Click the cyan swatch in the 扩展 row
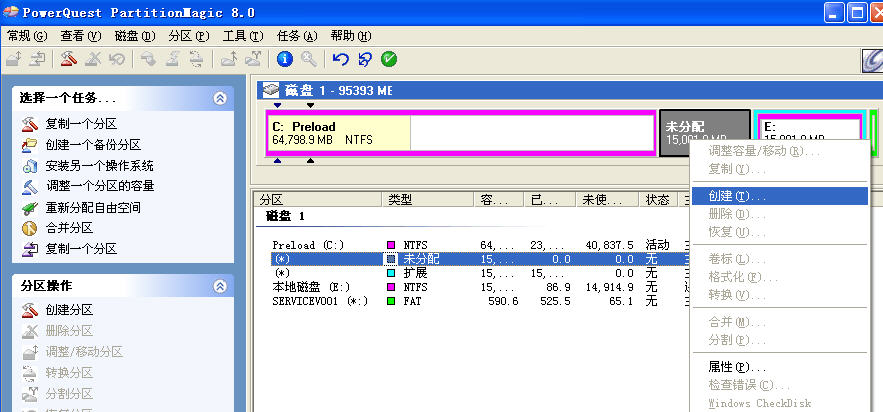883x412 pixels. (x=391, y=273)
